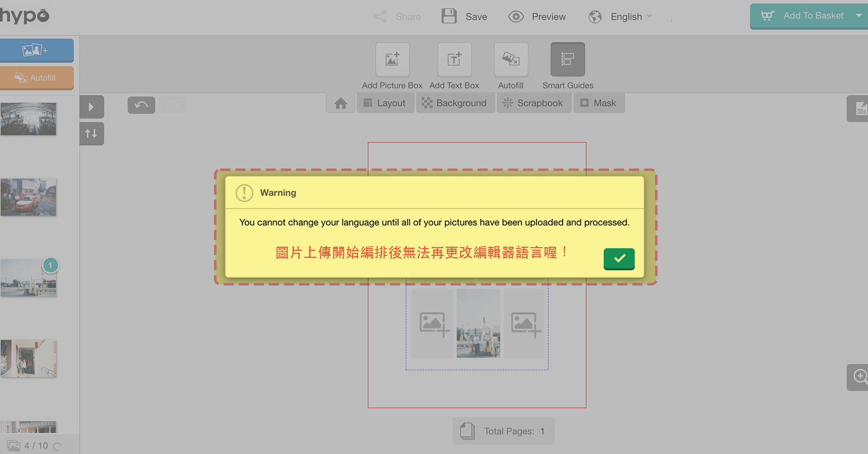This screenshot has height=454, width=868.
Task: Expand the photo panel with arrow
Action: point(91,107)
